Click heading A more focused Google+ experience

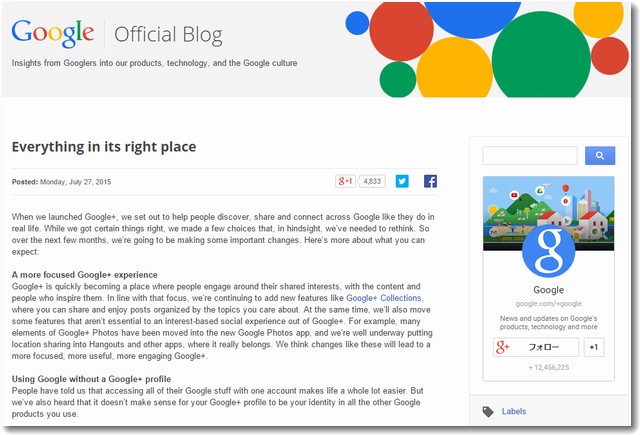tap(84, 275)
